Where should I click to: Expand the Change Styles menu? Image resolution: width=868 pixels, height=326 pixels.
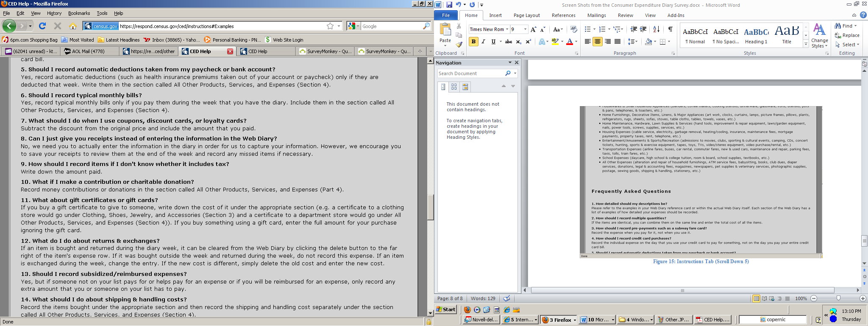point(820,36)
